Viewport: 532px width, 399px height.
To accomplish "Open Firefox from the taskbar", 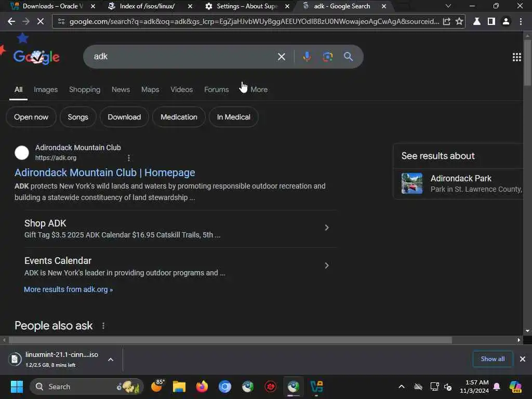I will coord(202,387).
